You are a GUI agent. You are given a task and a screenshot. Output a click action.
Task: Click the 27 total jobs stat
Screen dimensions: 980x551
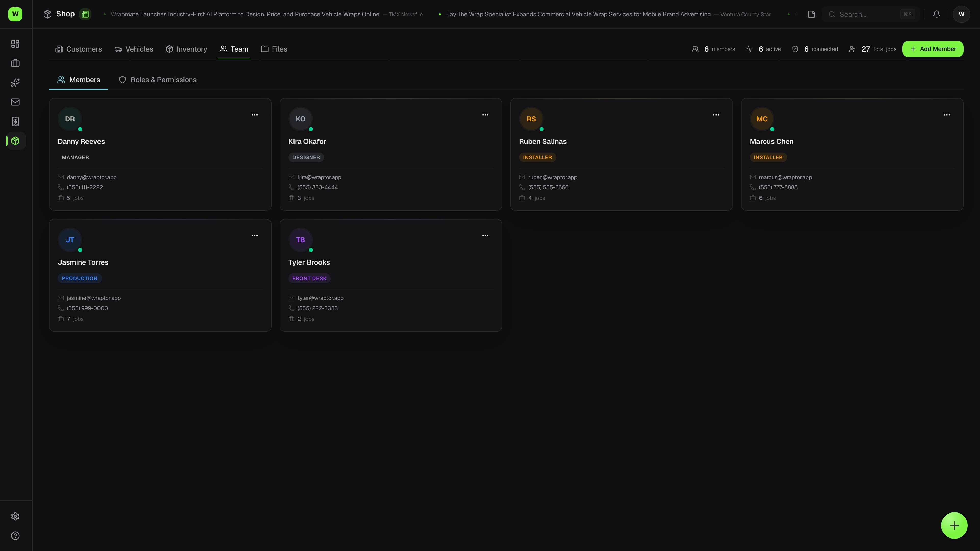[x=872, y=49]
